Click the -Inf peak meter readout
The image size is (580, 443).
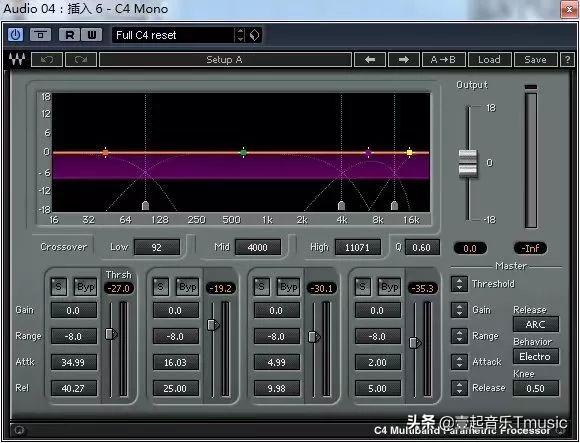pyautogui.click(x=530, y=248)
